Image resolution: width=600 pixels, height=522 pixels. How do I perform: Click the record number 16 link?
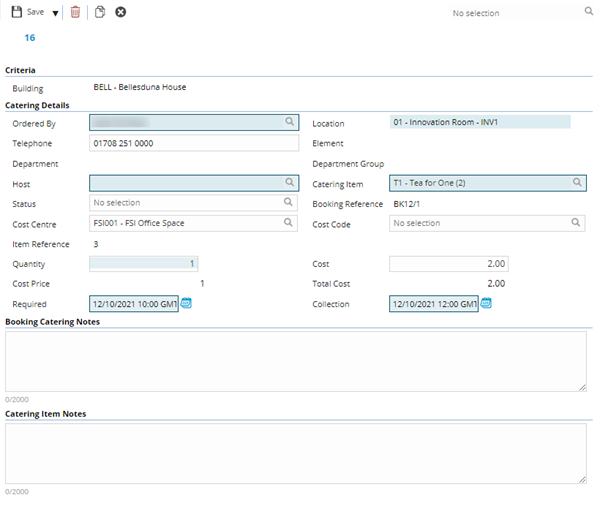pyautogui.click(x=30, y=38)
